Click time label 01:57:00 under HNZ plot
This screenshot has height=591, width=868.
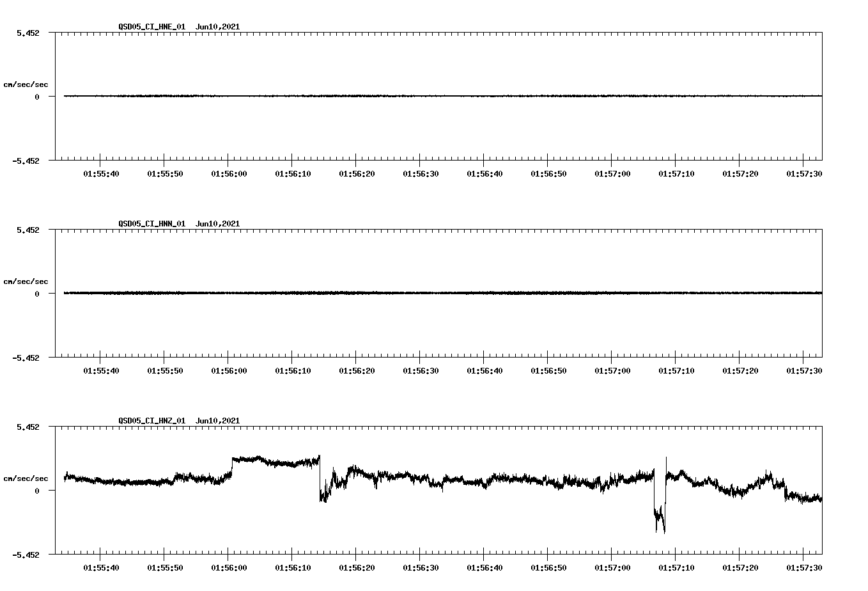(612, 568)
